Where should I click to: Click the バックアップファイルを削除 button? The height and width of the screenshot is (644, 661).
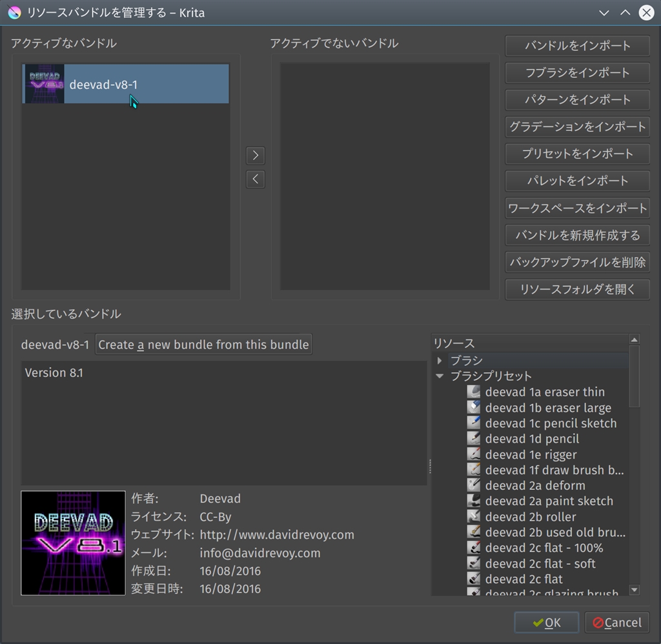pyautogui.click(x=578, y=262)
